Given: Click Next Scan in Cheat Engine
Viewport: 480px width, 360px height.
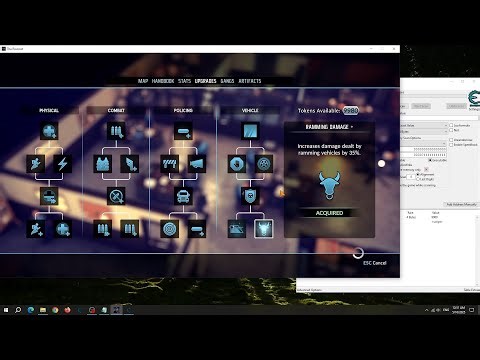Looking at the screenshot, I should 421,106.
